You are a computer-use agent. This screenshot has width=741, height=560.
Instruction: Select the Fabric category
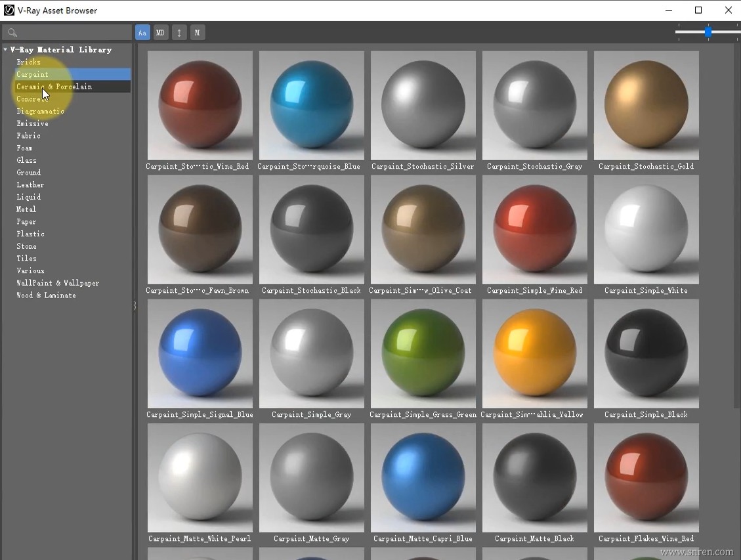point(28,136)
